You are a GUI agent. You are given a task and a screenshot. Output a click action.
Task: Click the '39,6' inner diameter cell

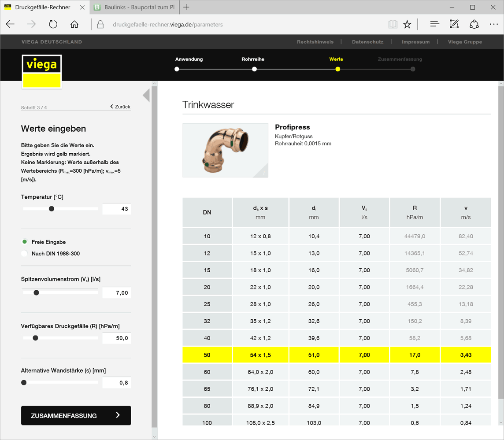point(314,338)
